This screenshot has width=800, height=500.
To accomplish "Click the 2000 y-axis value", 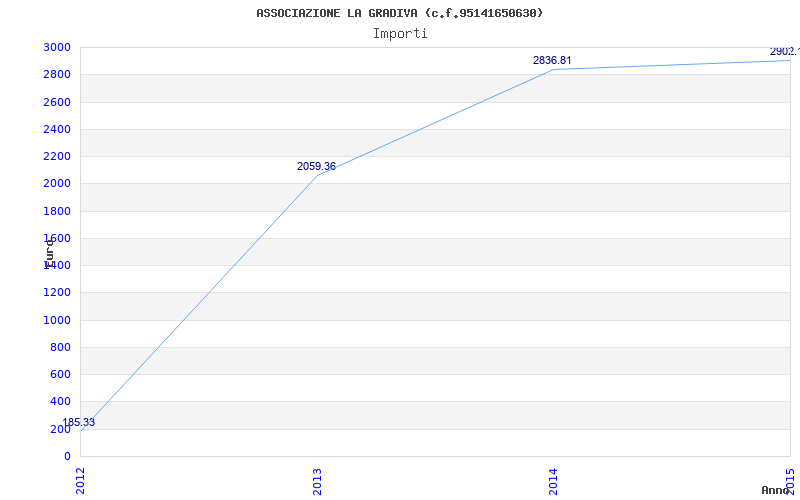I will [x=57, y=184].
